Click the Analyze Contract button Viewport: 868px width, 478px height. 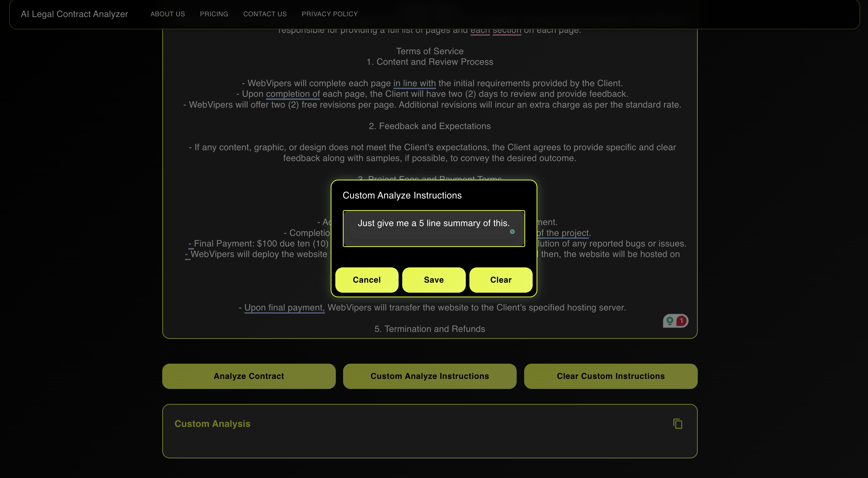(249, 376)
